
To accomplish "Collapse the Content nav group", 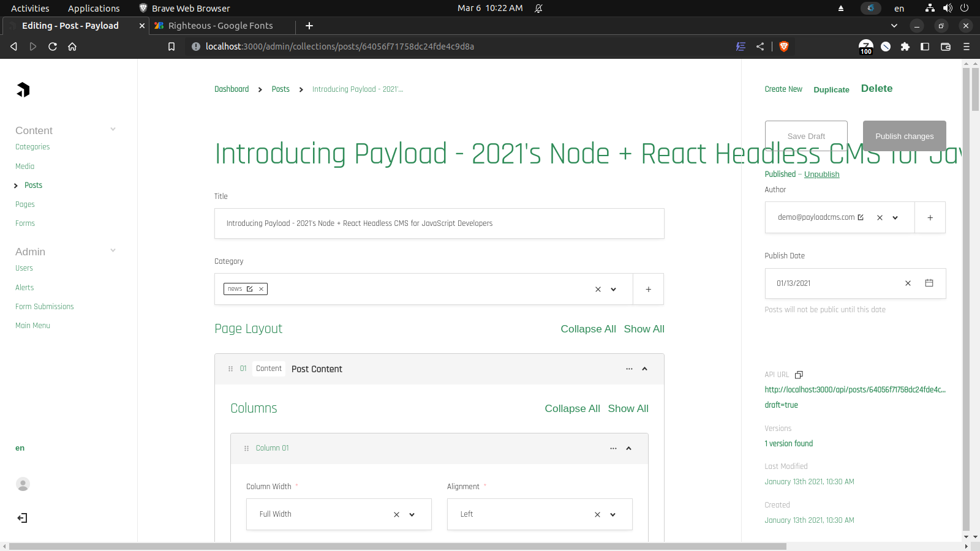I will [113, 129].
